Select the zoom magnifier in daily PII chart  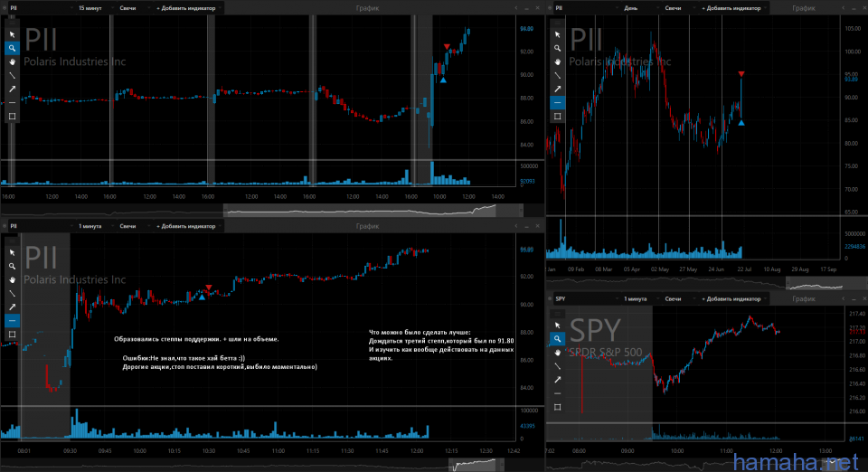click(x=558, y=48)
